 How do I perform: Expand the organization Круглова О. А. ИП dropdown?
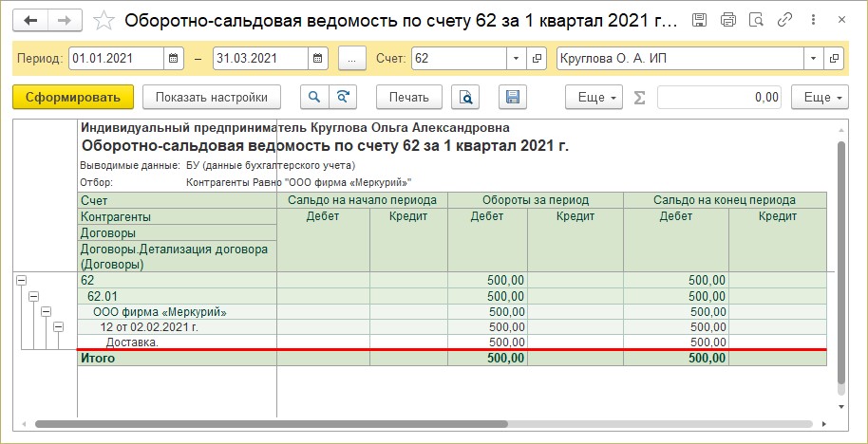[813, 59]
